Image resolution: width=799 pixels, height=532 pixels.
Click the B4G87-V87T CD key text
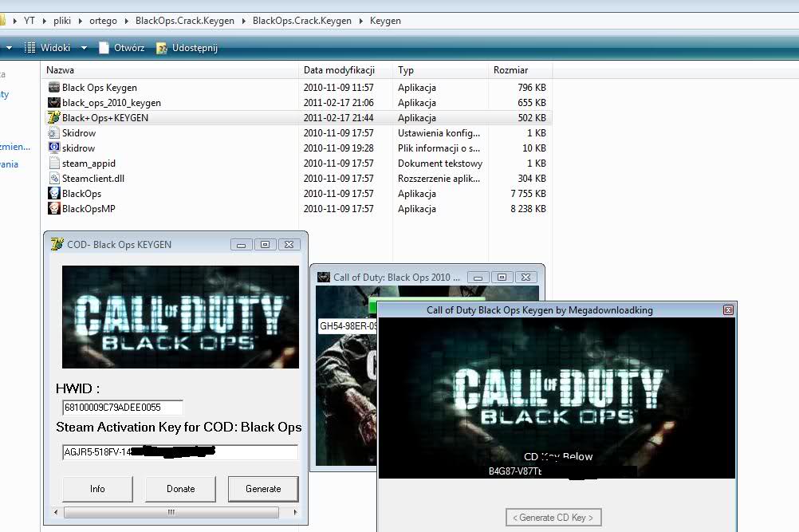[x=514, y=471]
